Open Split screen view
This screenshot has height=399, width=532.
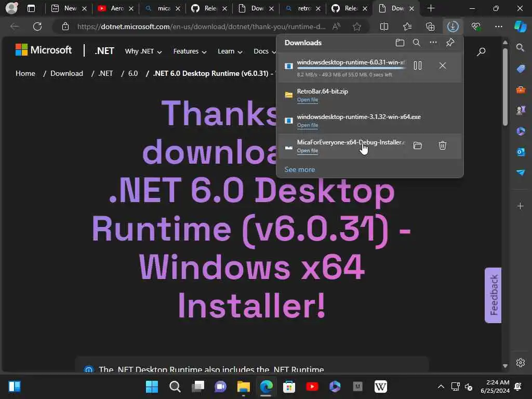tap(384, 26)
